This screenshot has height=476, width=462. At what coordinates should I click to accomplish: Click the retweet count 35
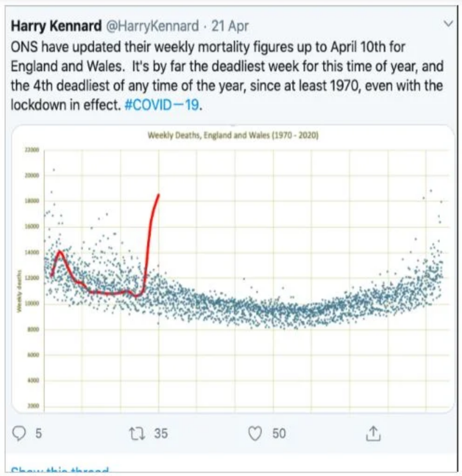coord(161,434)
